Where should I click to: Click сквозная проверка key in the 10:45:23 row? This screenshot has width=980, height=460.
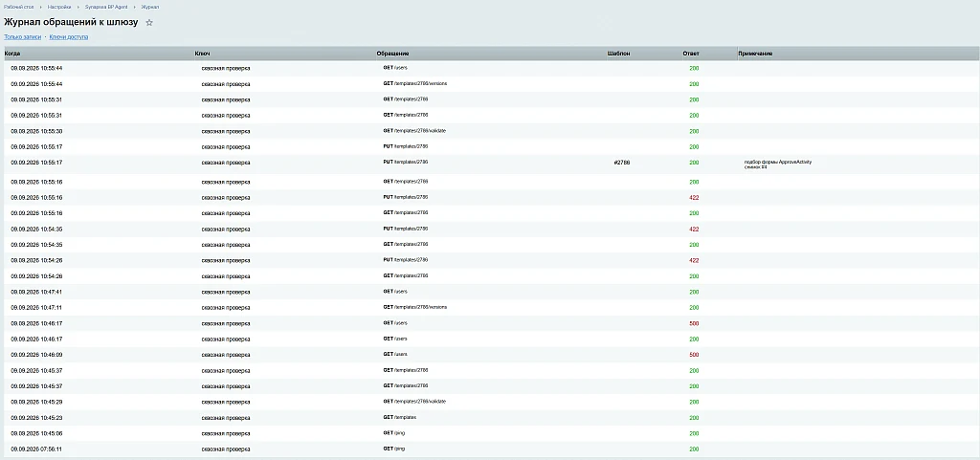(x=226, y=418)
